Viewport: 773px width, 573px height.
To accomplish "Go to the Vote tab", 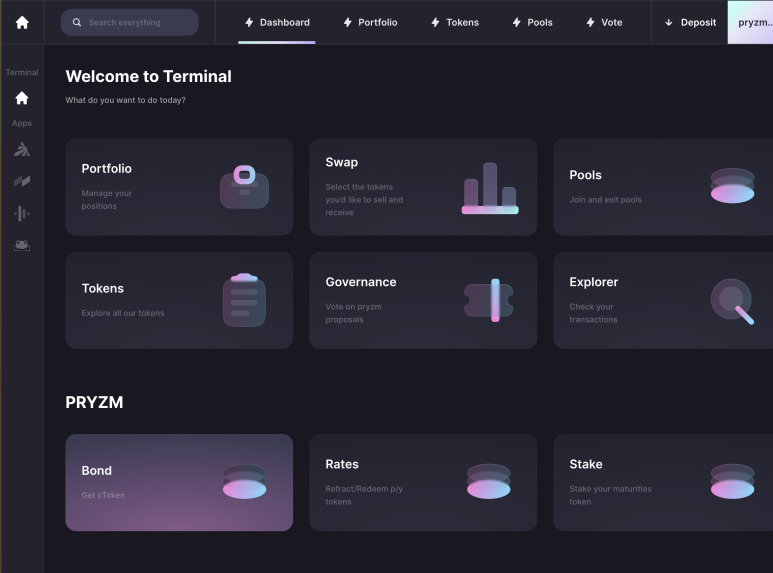I will point(604,22).
